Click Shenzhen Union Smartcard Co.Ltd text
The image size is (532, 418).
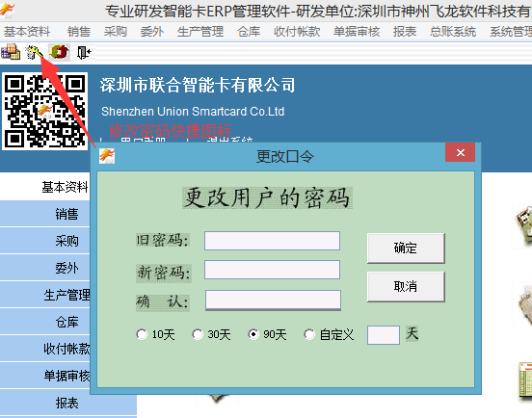pyautogui.click(x=193, y=111)
